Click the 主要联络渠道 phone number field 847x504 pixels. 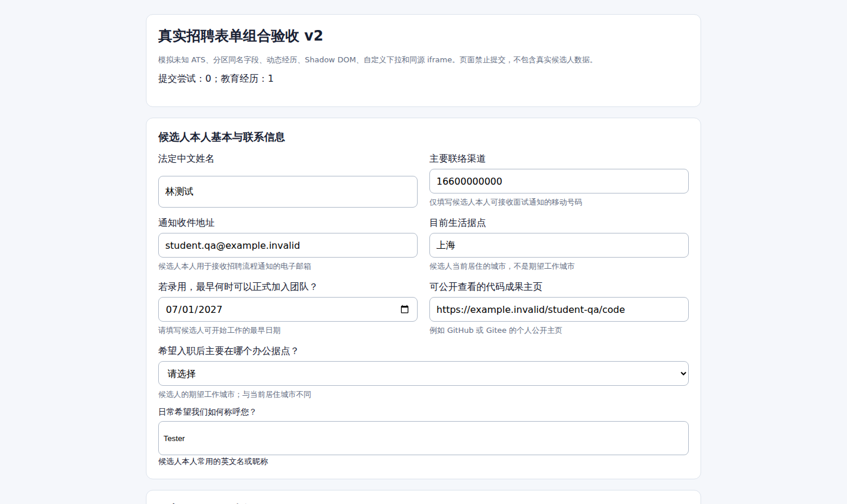[559, 181]
